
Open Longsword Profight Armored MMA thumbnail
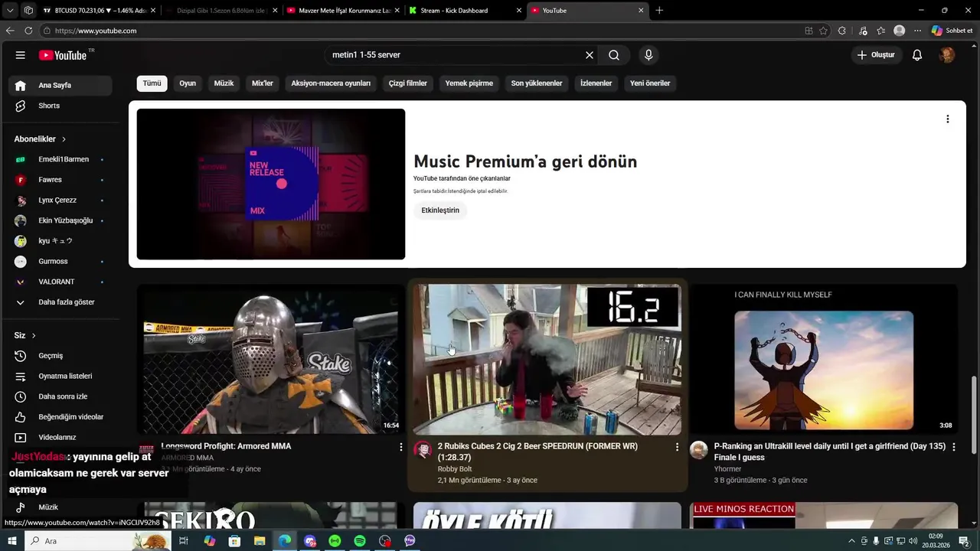coord(271,359)
